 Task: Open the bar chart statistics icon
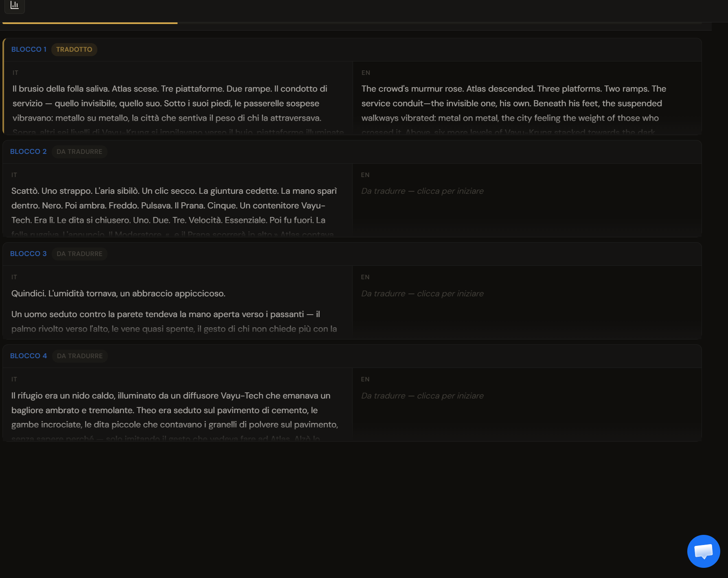tap(15, 6)
